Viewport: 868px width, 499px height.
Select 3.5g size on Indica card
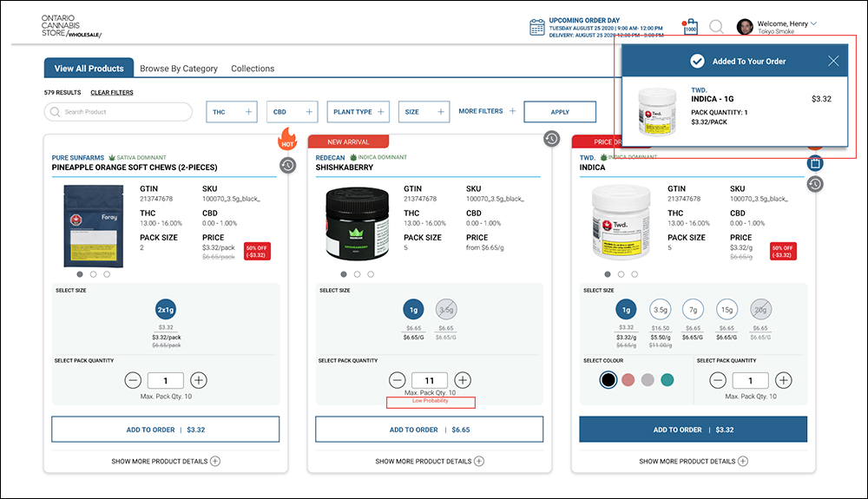tap(661, 310)
